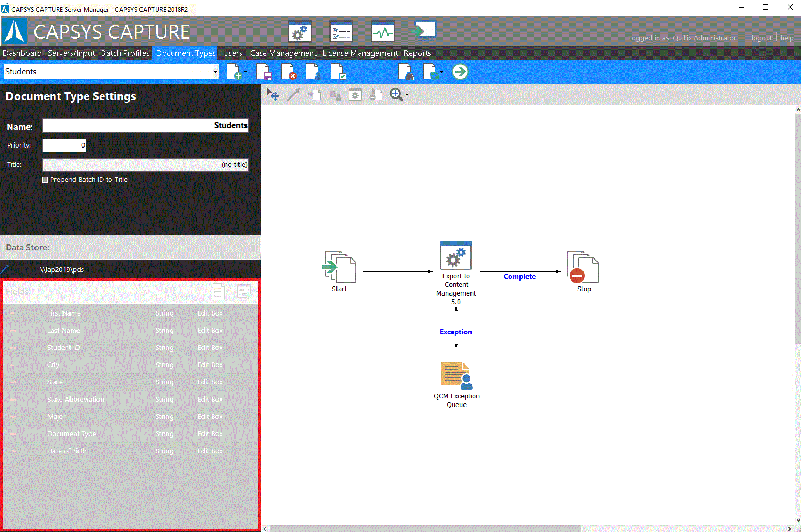Open the new document type dropdown arrow

[245, 72]
